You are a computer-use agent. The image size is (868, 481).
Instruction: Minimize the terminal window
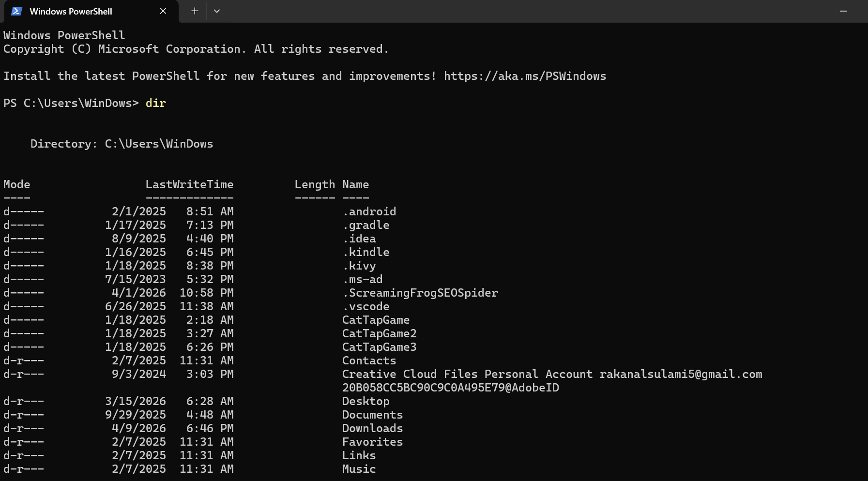(843, 11)
